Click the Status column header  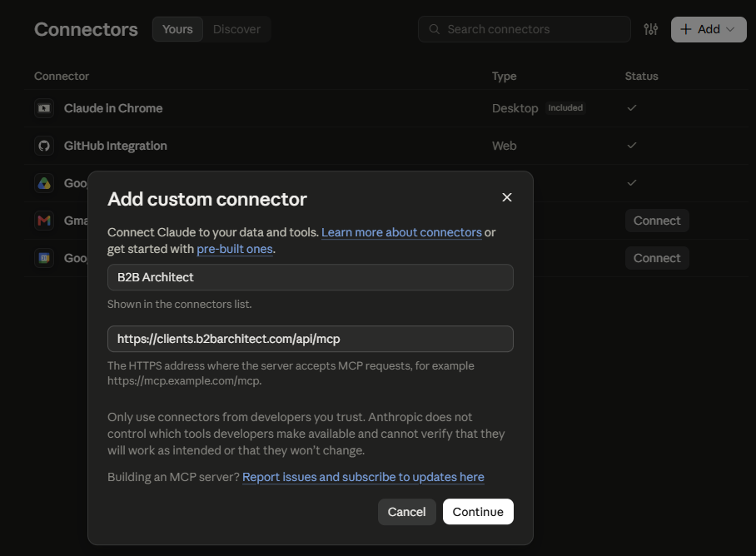click(641, 76)
